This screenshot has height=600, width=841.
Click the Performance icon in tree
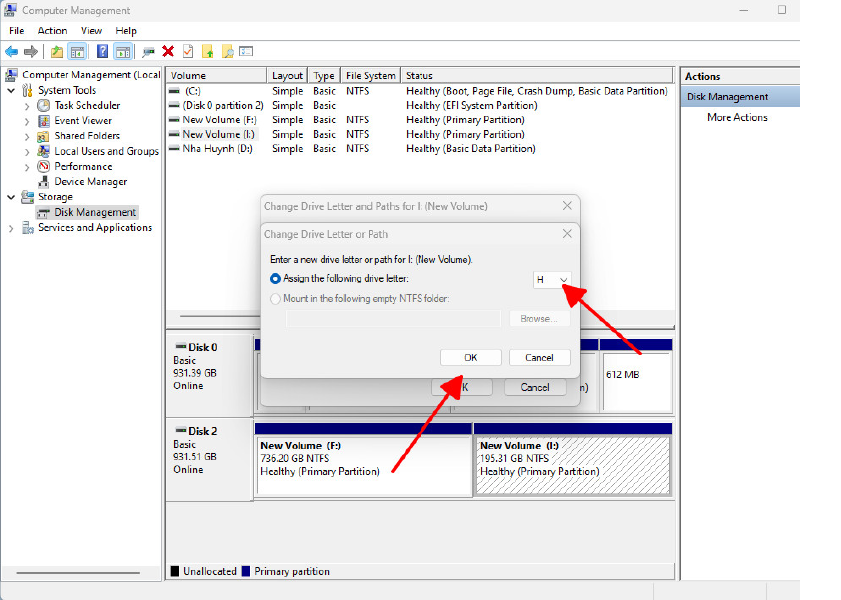[x=43, y=166]
